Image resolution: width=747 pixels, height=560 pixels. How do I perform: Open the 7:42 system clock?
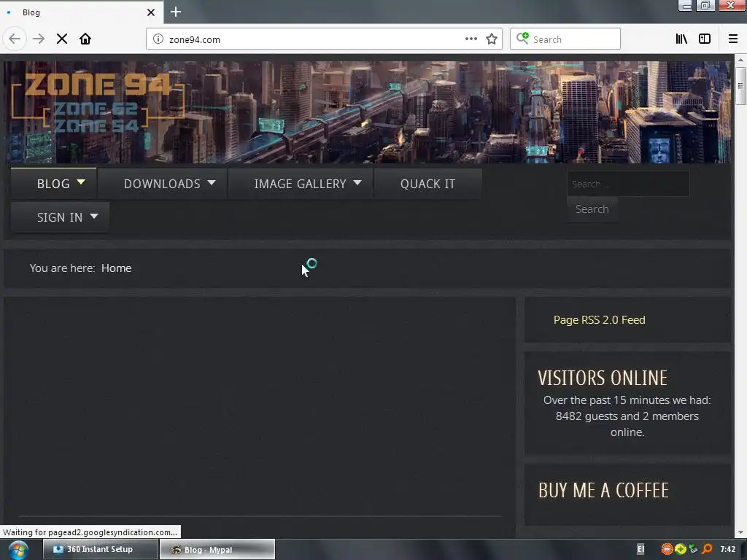[x=728, y=550]
